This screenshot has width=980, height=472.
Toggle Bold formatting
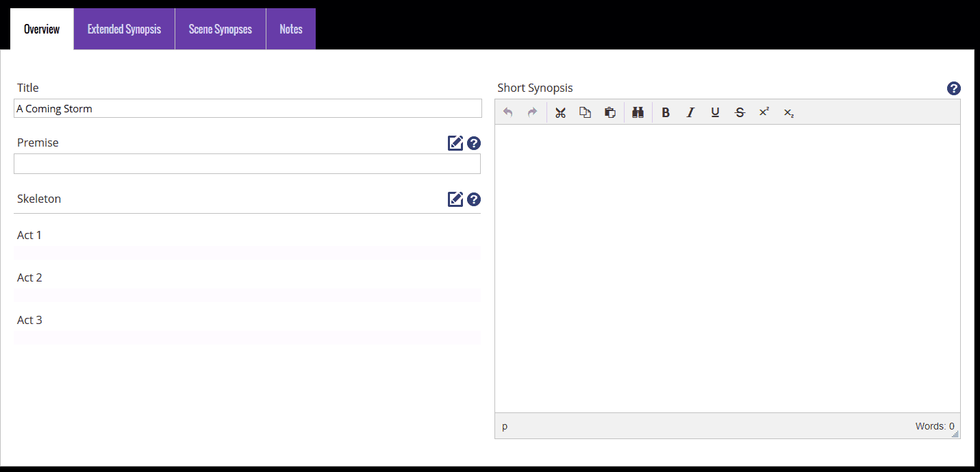[x=666, y=112]
